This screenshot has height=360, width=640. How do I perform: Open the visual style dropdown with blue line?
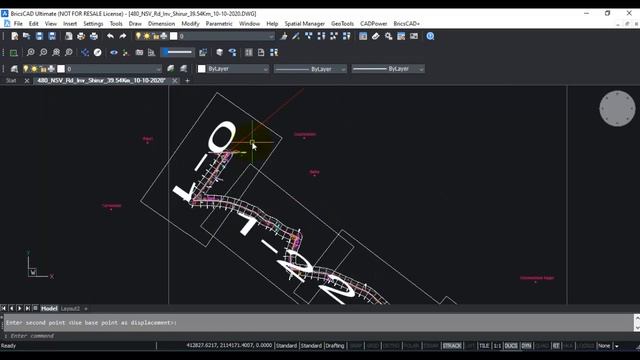(178, 52)
